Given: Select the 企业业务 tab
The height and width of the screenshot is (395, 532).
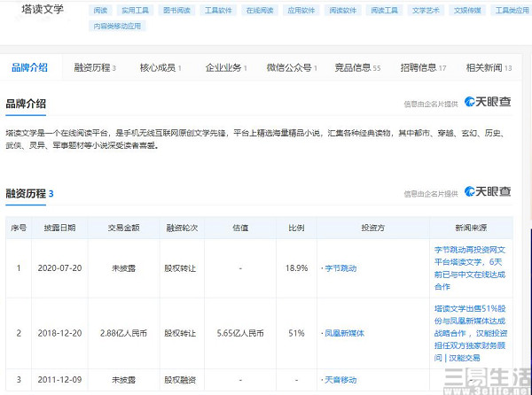Looking at the screenshot, I should 226,67.
